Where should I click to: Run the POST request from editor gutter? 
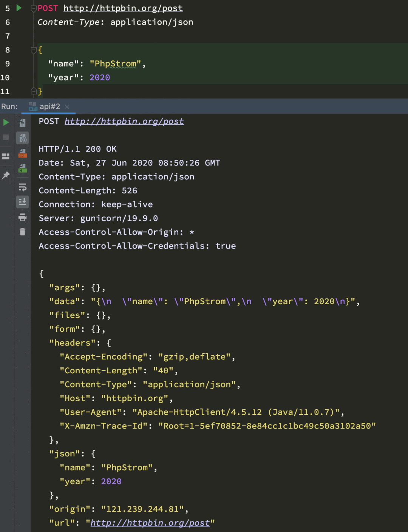pos(19,8)
